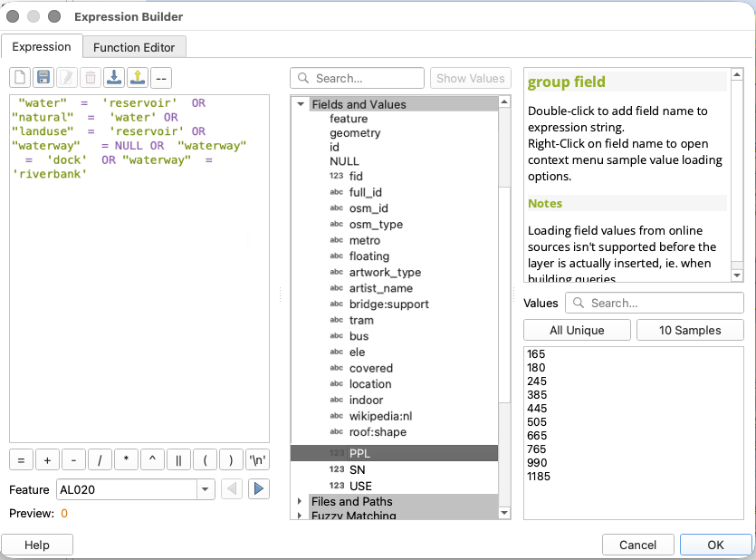Screen dimensions: 756x560
Task: Click the comment toggle '--' button
Action: coord(161,78)
